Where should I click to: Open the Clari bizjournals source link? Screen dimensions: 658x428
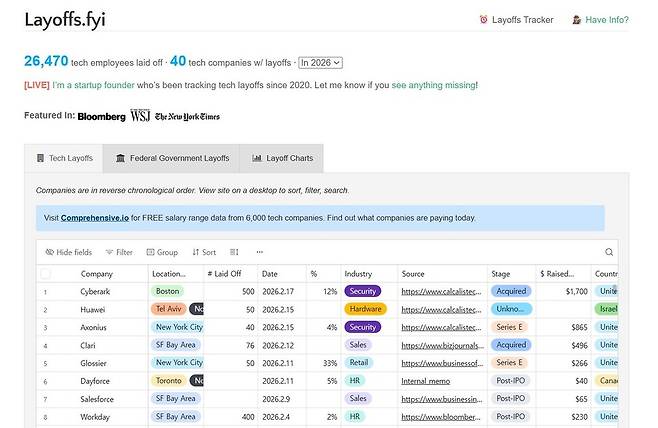tap(443, 345)
